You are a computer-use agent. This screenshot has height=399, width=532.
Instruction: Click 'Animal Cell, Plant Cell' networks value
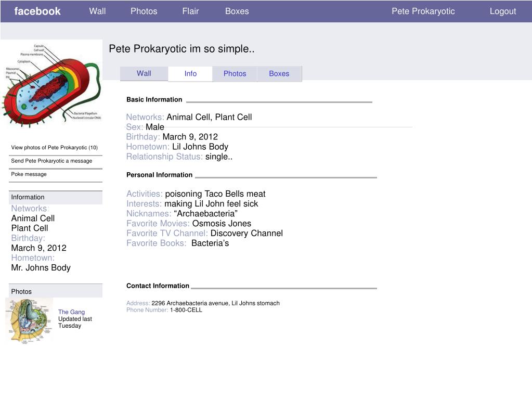point(209,117)
